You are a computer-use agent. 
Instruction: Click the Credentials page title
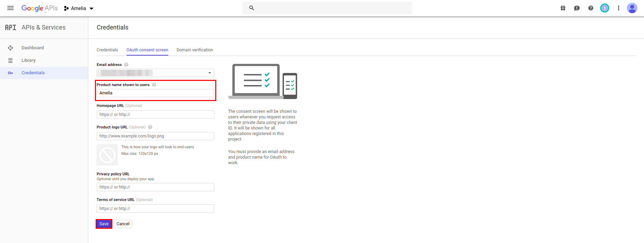coord(113,27)
